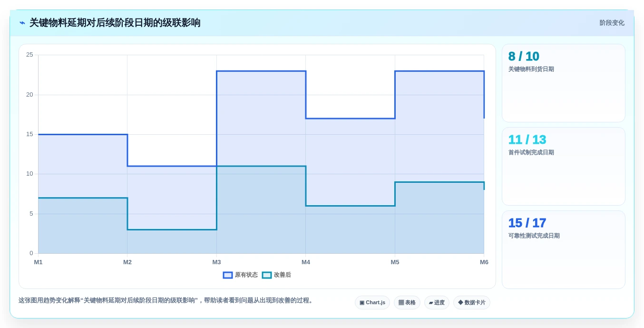This screenshot has height=328, width=644.
Task: Click the lightning icon beside the title
Action: [22, 23]
